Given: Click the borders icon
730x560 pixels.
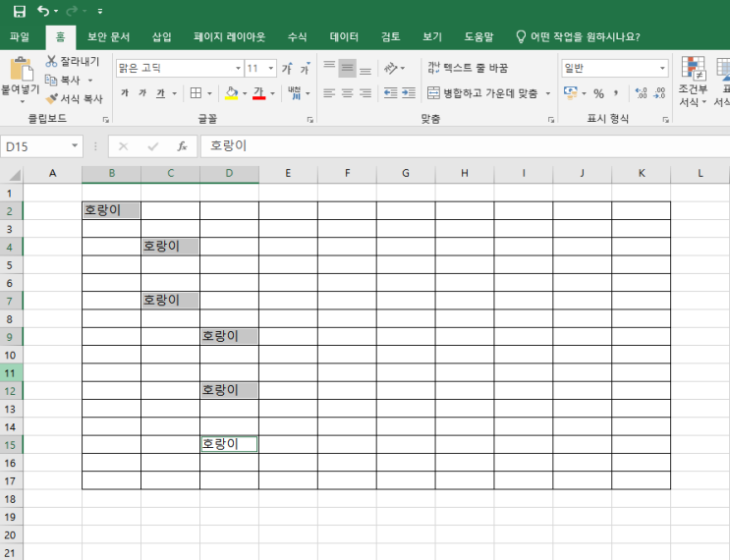Looking at the screenshot, I should (196, 93).
